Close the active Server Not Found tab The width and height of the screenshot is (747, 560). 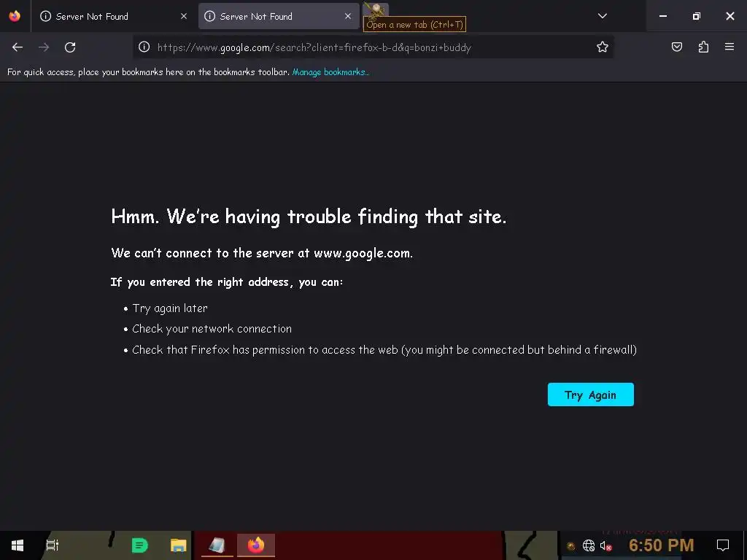[348, 16]
